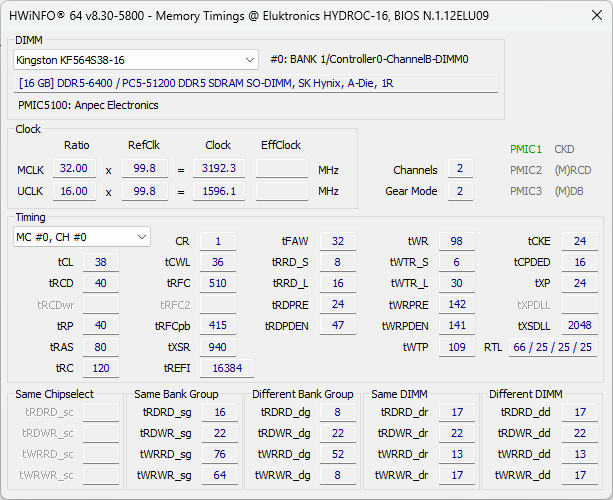This screenshot has height=500, width=613.
Task: Click the tRDPDEN value 47
Action: tap(338, 325)
